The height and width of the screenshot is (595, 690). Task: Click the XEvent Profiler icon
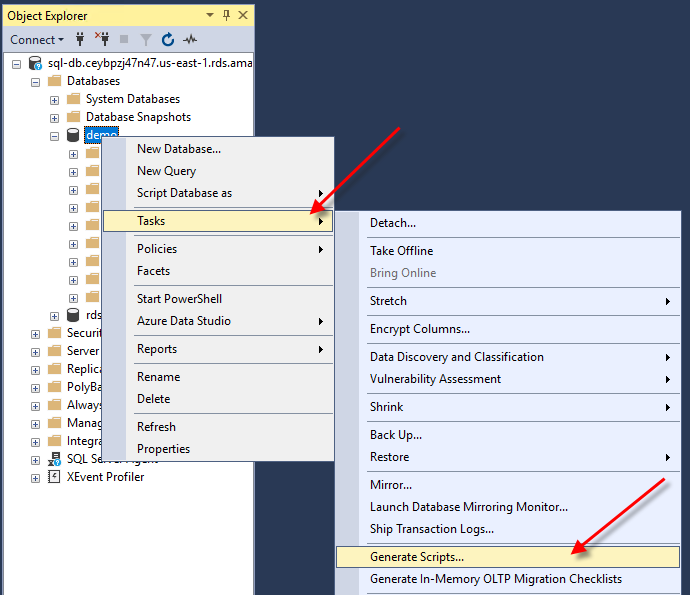coord(55,477)
